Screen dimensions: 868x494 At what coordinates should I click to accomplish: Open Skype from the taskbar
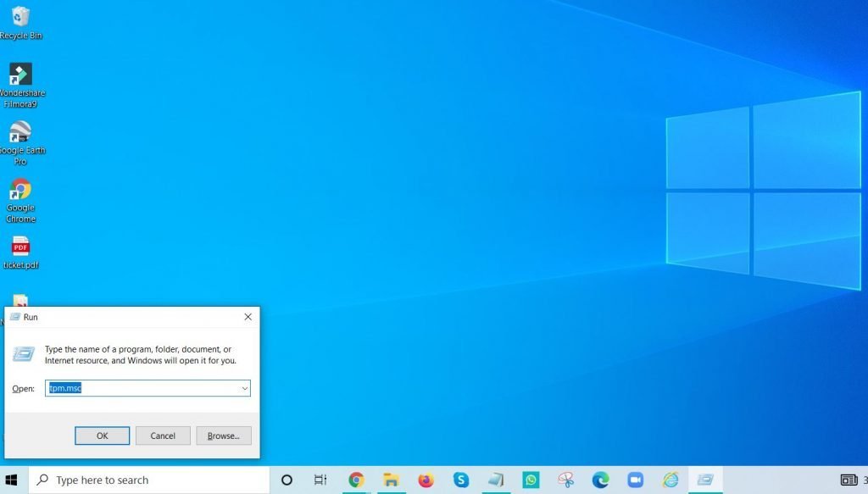pos(460,480)
